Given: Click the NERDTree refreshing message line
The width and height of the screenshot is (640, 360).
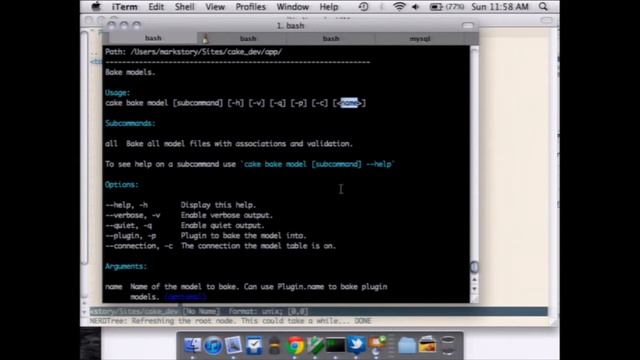Looking at the screenshot, I should [230, 321].
